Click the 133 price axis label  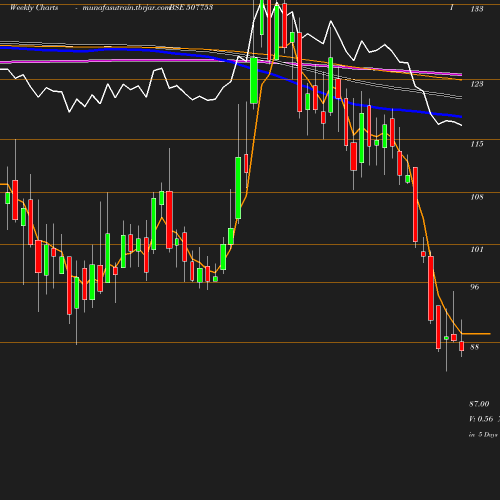(477, 9)
